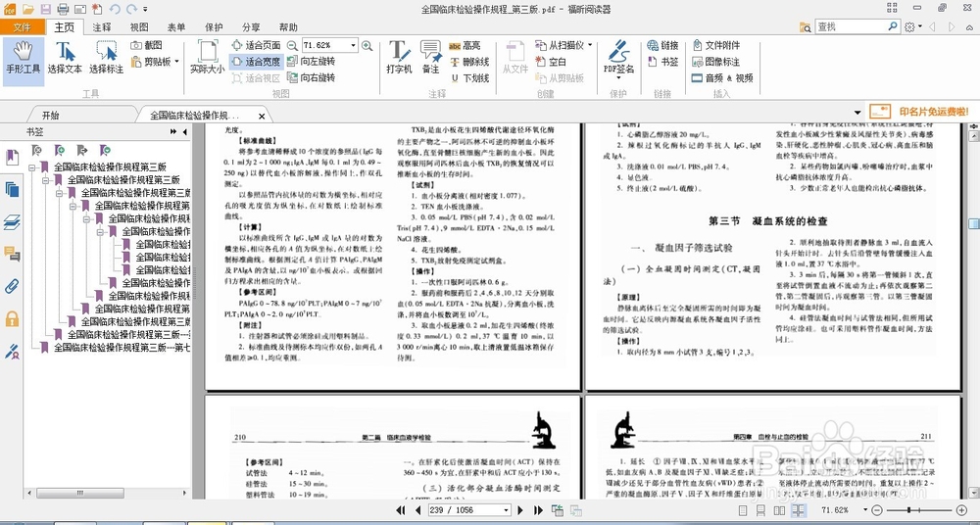The height and width of the screenshot is (525, 980).
Task: Insert Audio & Video (音频 & 视频)
Action: point(722,78)
